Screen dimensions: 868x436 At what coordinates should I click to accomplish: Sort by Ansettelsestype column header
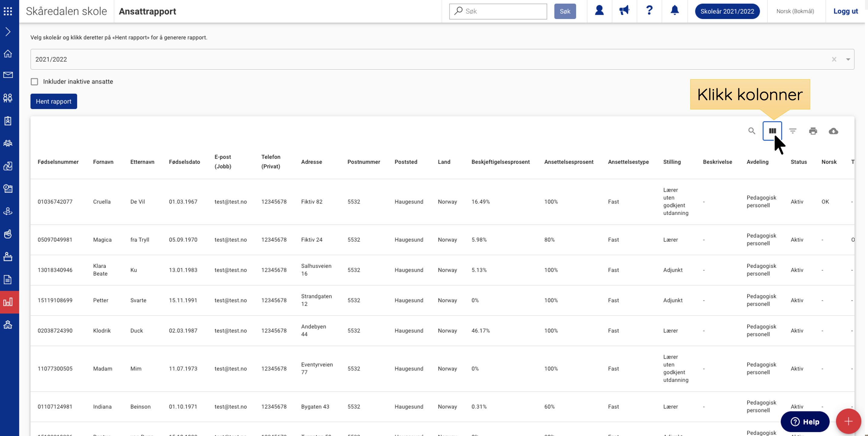pyautogui.click(x=628, y=162)
